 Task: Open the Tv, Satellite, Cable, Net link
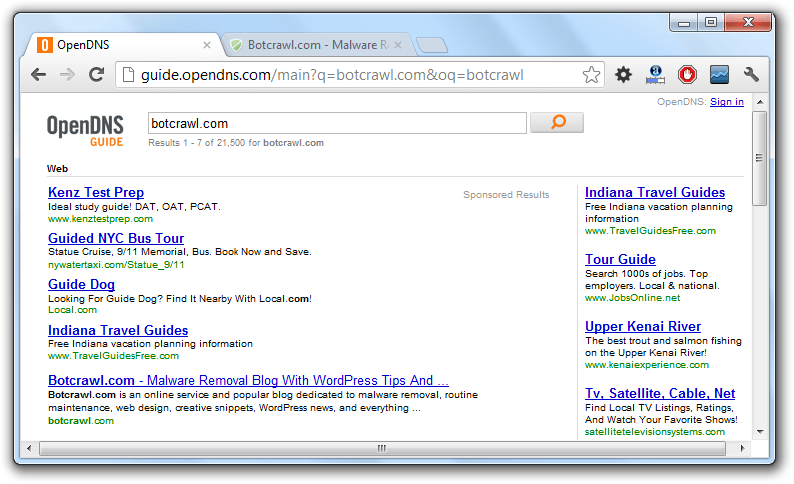tap(660, 393)
